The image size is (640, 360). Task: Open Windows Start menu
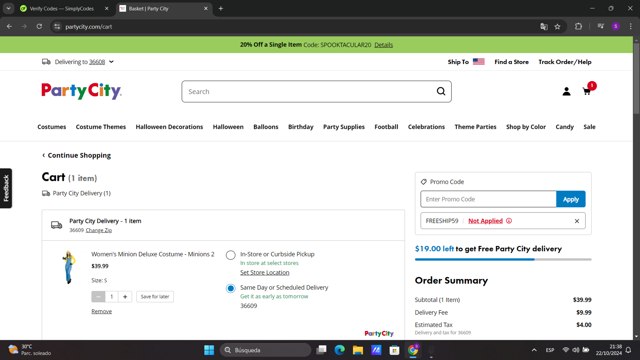coord(209,350)
